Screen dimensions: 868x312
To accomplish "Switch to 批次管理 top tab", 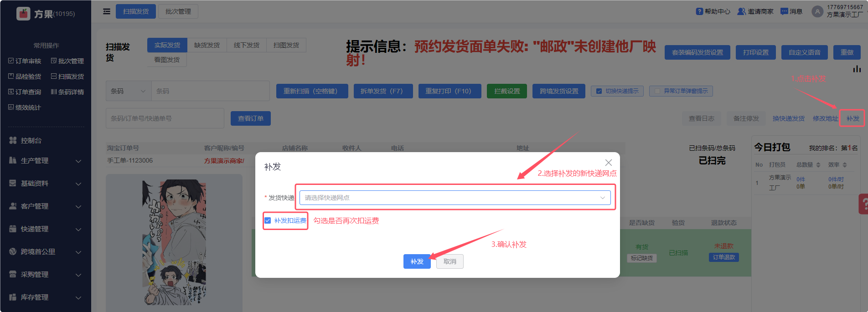I will tap(178, 11).
